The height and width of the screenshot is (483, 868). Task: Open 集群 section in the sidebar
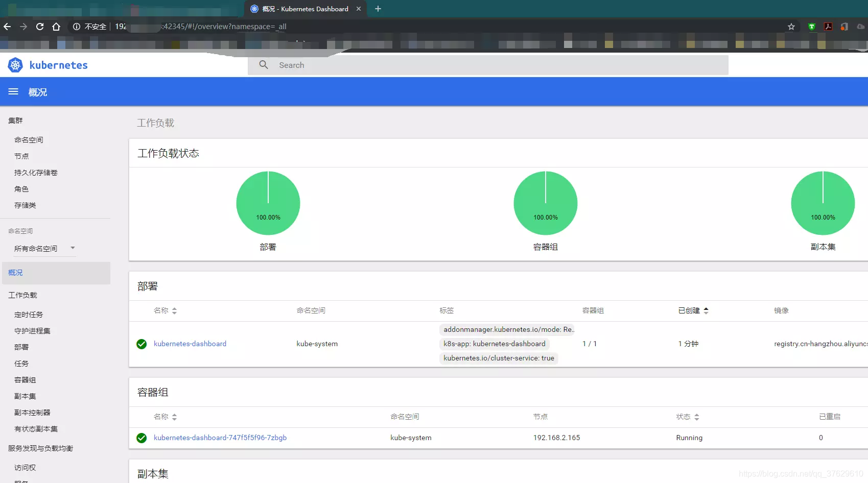[x=15, y=120]
